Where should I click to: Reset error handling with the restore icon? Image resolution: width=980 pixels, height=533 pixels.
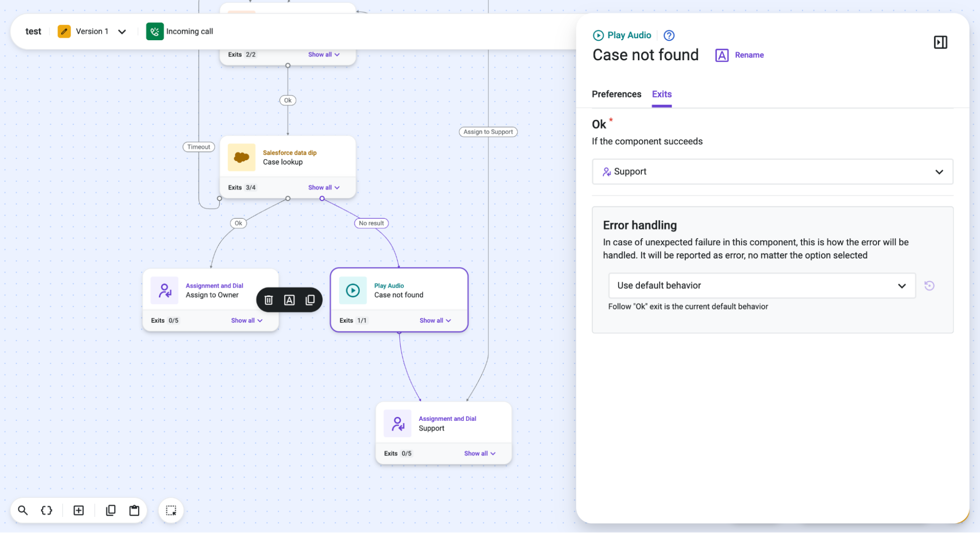[x=929, y=286]
